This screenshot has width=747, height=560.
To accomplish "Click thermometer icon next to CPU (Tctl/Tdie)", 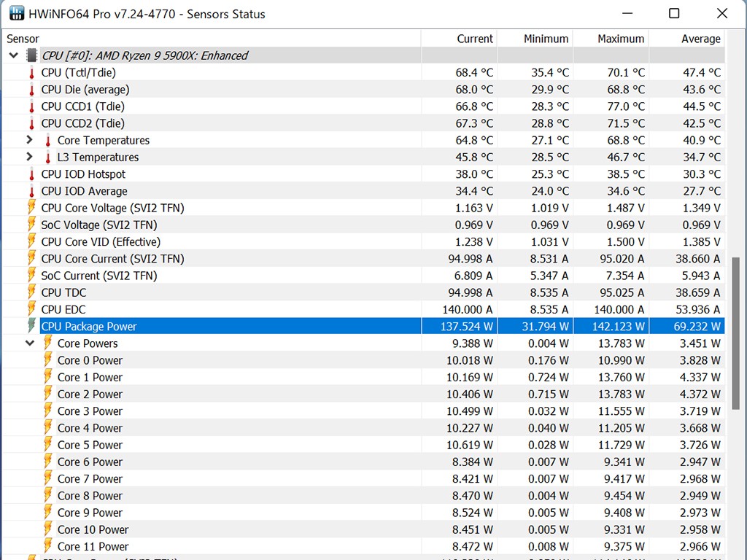I will pos(31,72).
